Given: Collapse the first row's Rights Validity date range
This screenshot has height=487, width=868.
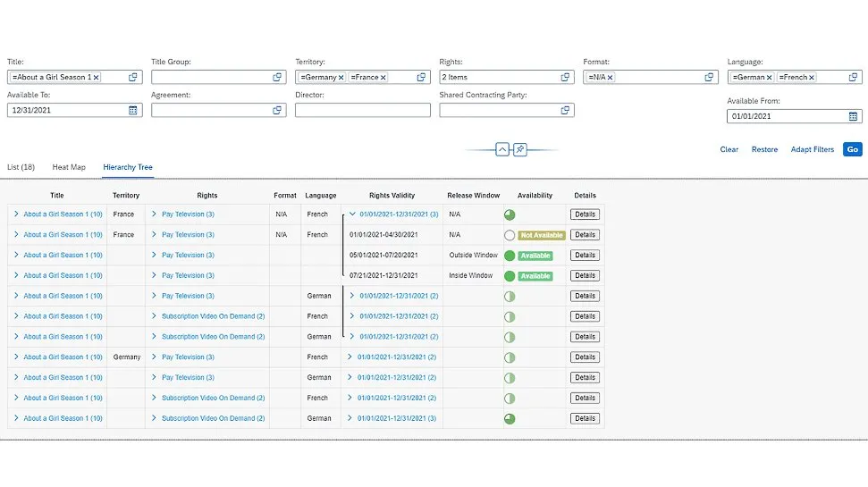Looking at the screenshot, I should click(x=352, y=214).
